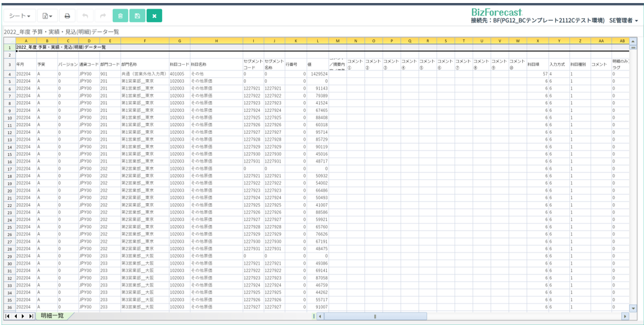The height and width of the screenshot is (325, 644).
Task: Click the green save disk icon
Action: pyautogui.click(x=137, y=16)
